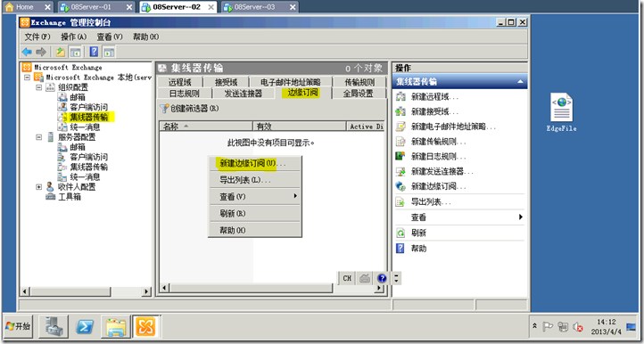Click the 新建日志规则 action icon

click(400, 156)
